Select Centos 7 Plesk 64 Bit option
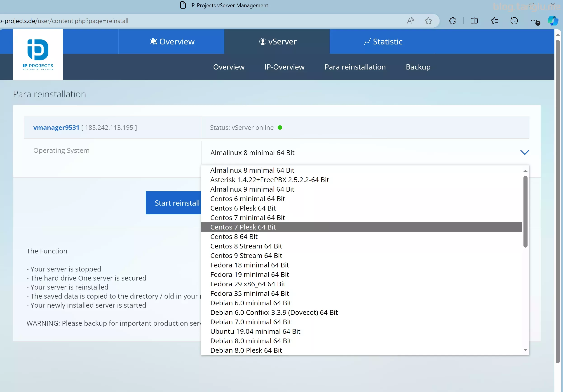 (243, 227)
